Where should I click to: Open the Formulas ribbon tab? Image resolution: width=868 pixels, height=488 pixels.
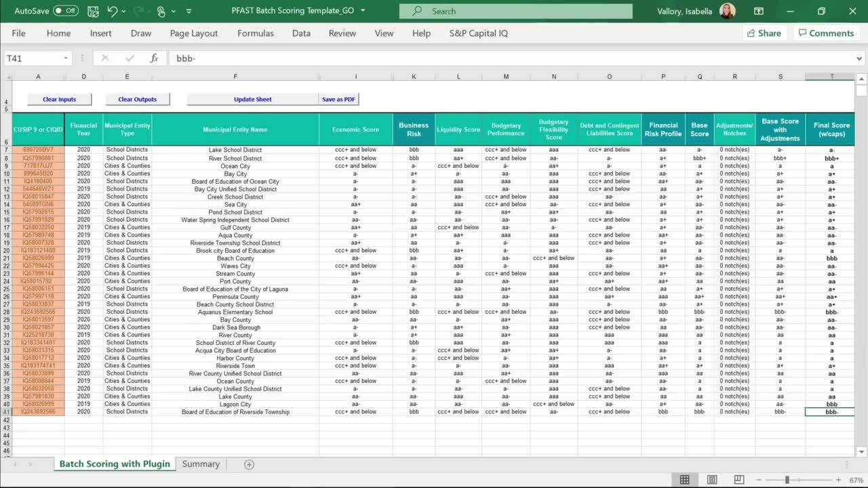click(x=256, y=33)
